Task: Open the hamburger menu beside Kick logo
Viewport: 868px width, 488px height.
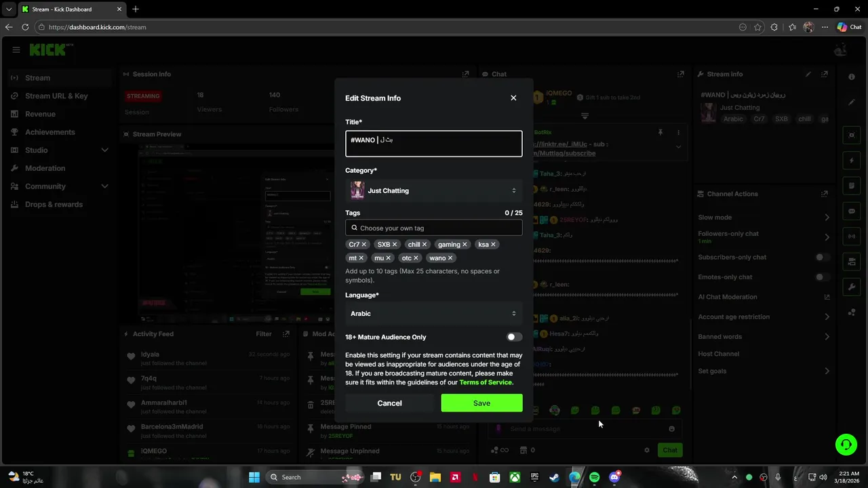Action: 16,49
